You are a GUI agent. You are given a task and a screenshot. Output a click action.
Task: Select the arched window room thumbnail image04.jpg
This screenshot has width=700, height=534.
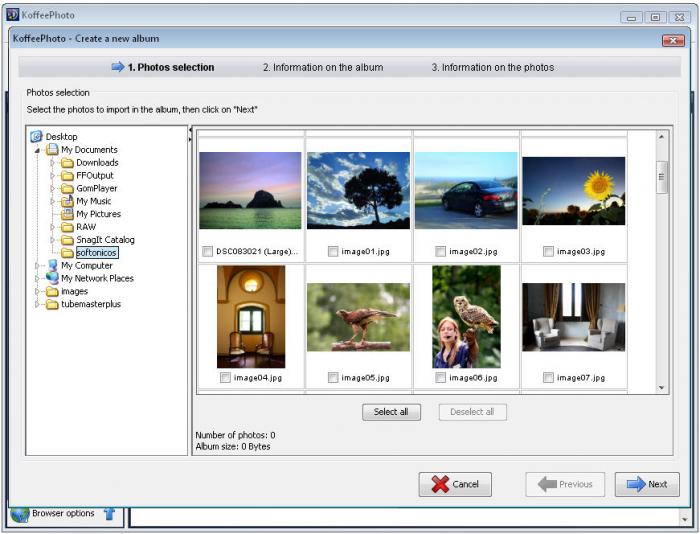(251, 317)
